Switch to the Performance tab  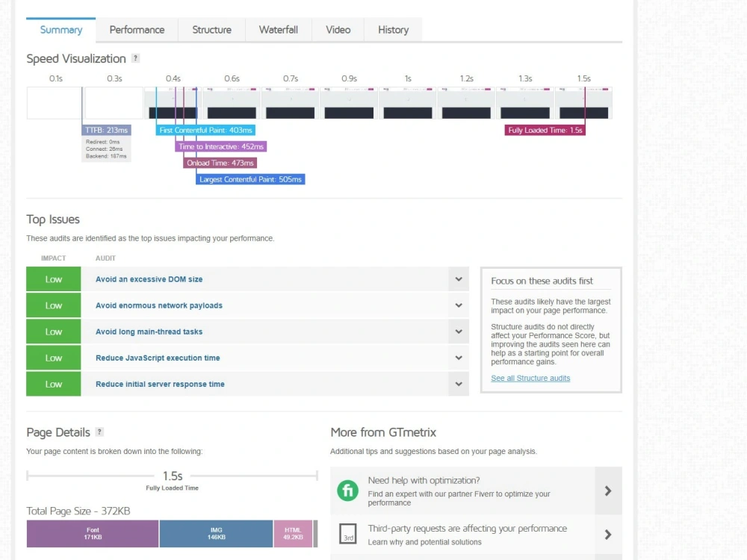[x=137, y=30]
